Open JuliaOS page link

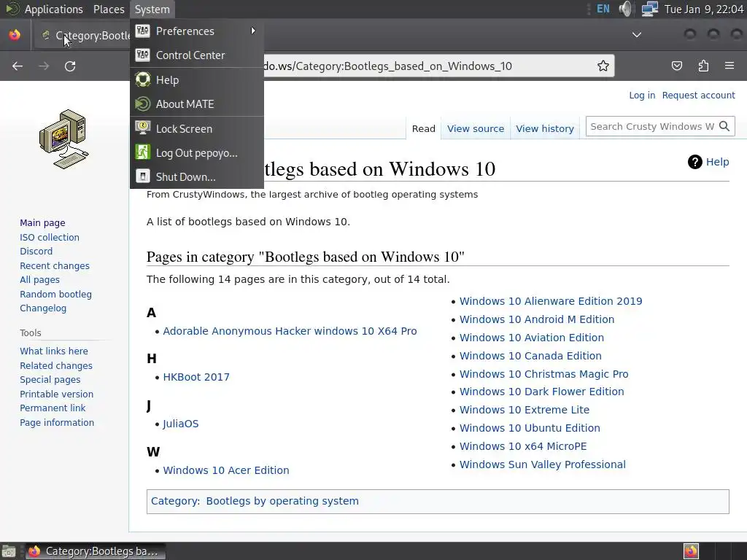click(x=181, y=424)
